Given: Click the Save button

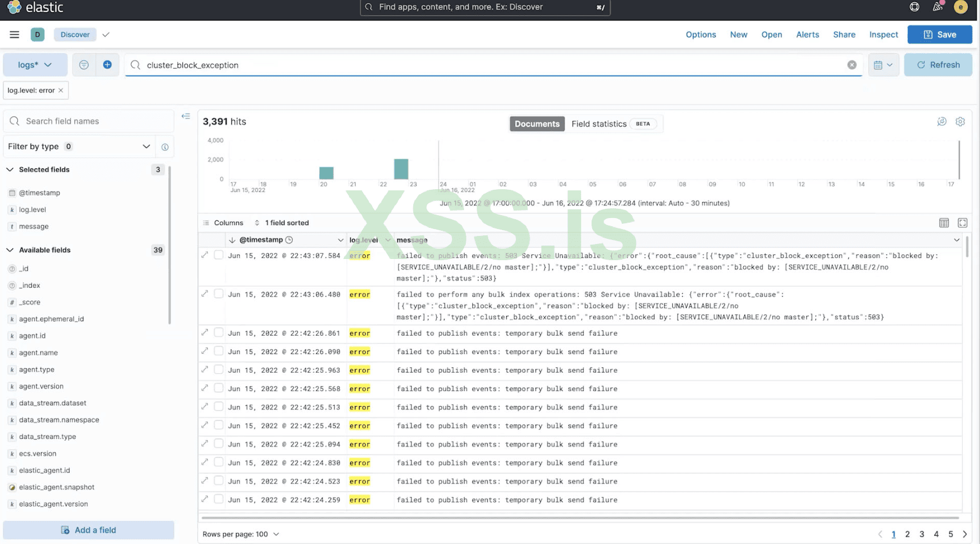Looking at the screenshot, I should click(x=940, y=35).
